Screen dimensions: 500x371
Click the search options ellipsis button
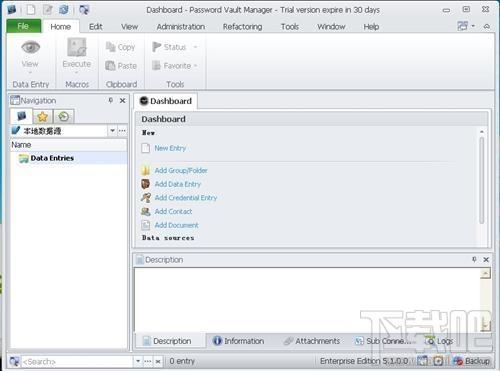[x=147, y=361]
